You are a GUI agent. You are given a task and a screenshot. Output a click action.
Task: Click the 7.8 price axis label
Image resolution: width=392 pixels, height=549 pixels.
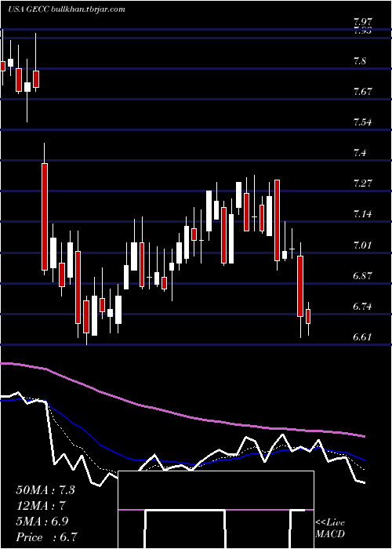click(x=360, y=61)
